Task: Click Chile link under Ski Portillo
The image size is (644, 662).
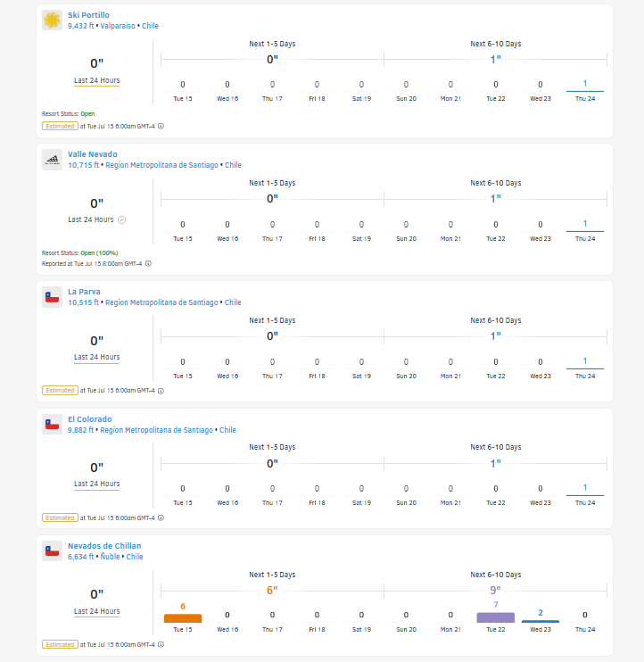Action: click(x=150, y=26)
